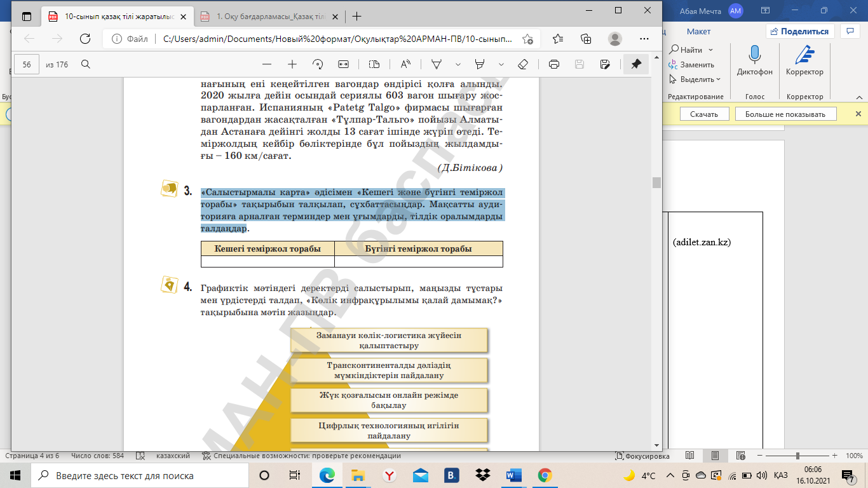Toggle Focus mode (Фокусировка) in Word status bar
868x488 pixels.
click(x=642, y=456)
